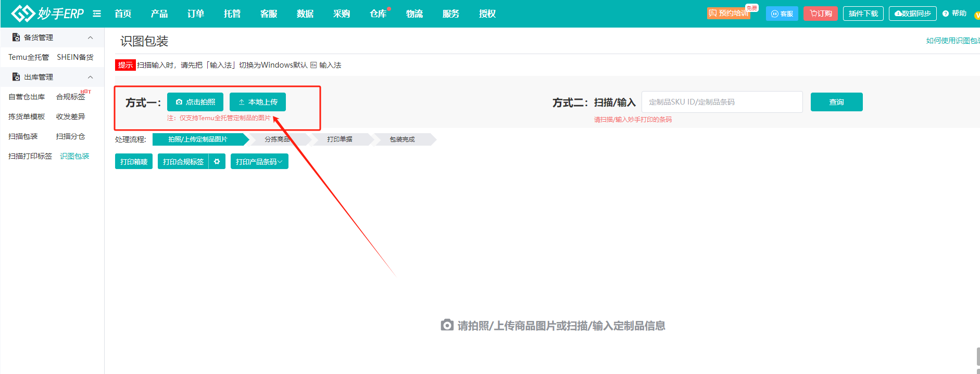
Task: Click the 插件下载 button
Action: 863,14
